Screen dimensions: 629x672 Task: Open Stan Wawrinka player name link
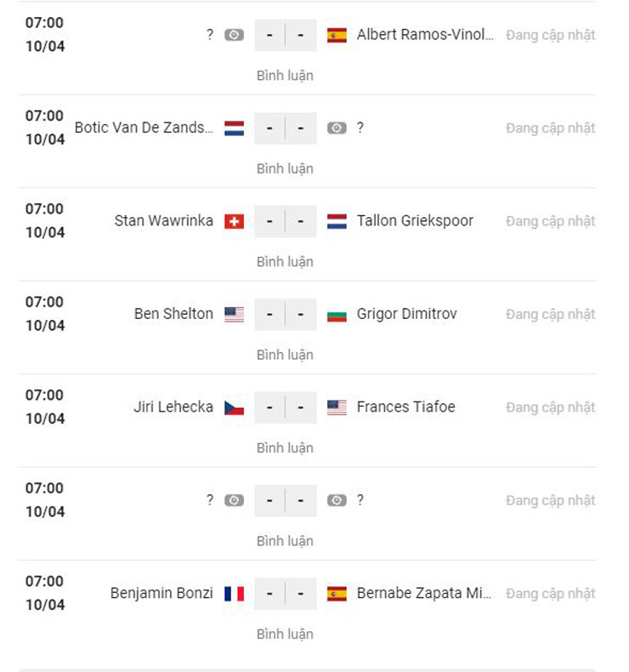pyautogui.click(x=164, y=221)
